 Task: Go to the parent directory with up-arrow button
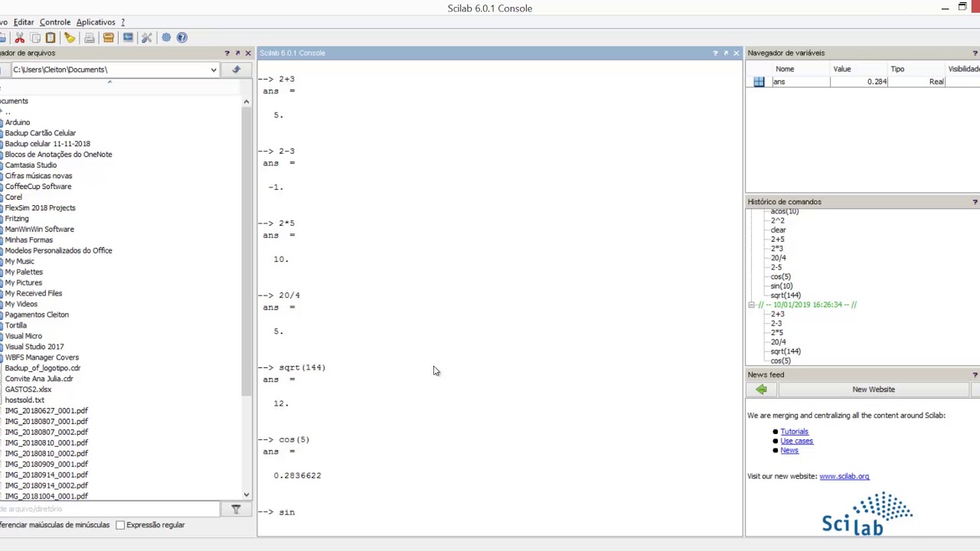[236, 70]
